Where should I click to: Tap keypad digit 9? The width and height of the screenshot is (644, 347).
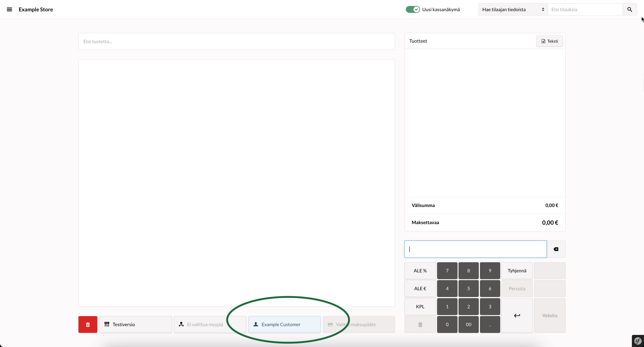tap(490, 270)
